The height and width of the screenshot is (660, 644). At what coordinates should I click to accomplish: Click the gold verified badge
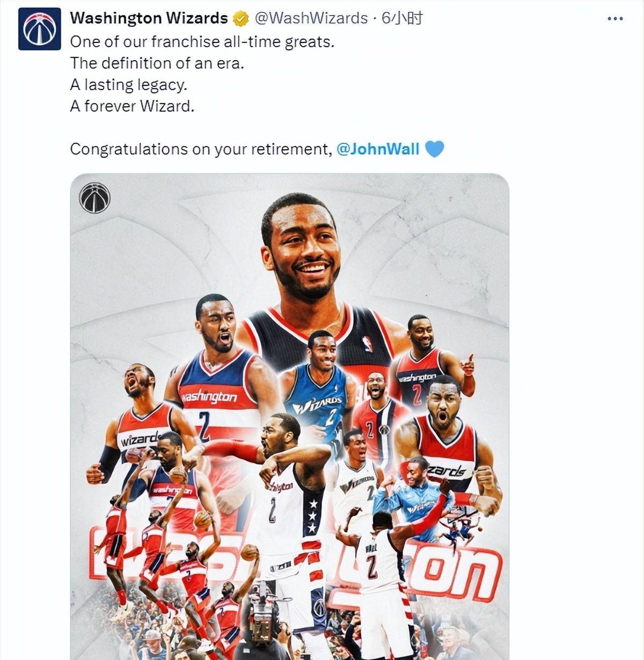tap(240, 19)
